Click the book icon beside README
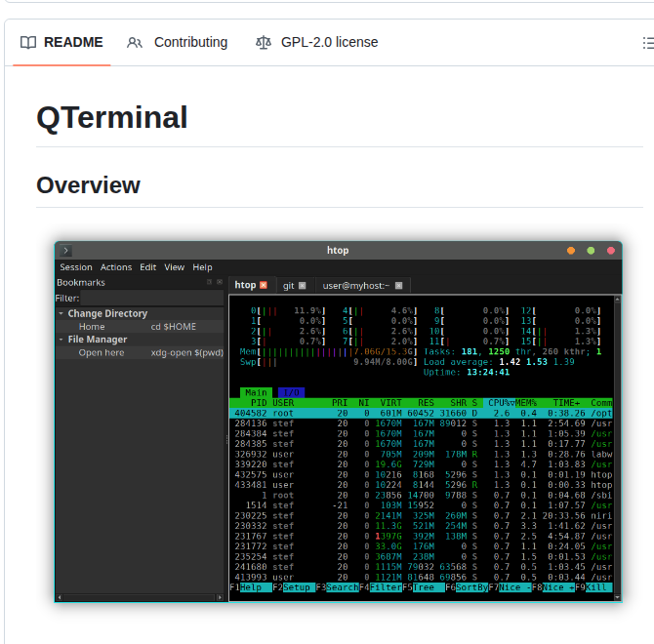The image size is (654, 644). pyautogui.click(x=28, y=43)
